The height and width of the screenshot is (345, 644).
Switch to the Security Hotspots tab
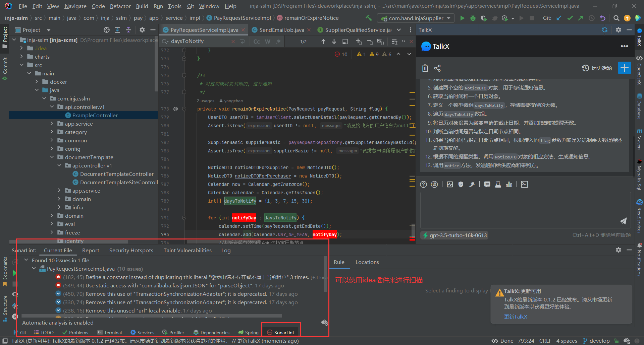coord(131,250)
